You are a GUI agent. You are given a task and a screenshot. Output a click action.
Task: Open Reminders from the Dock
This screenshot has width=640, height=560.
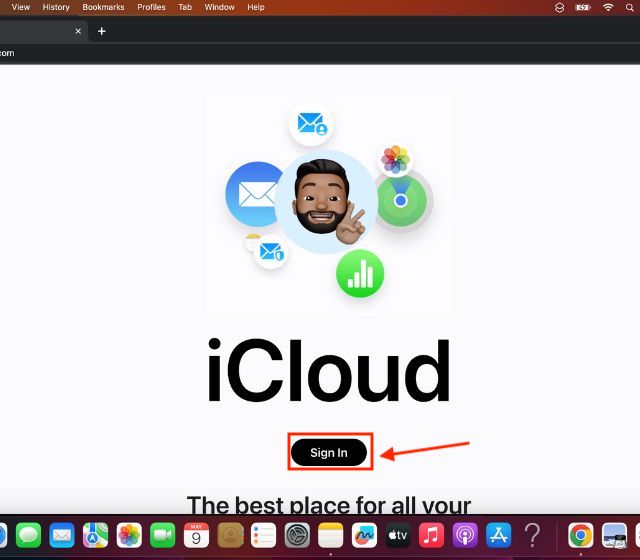(x=263, y=535)
